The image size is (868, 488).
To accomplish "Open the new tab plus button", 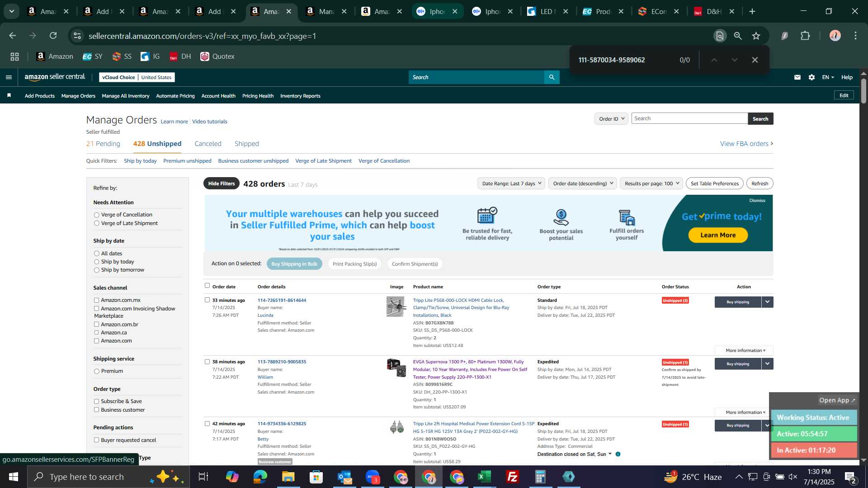I will point(752,11).
